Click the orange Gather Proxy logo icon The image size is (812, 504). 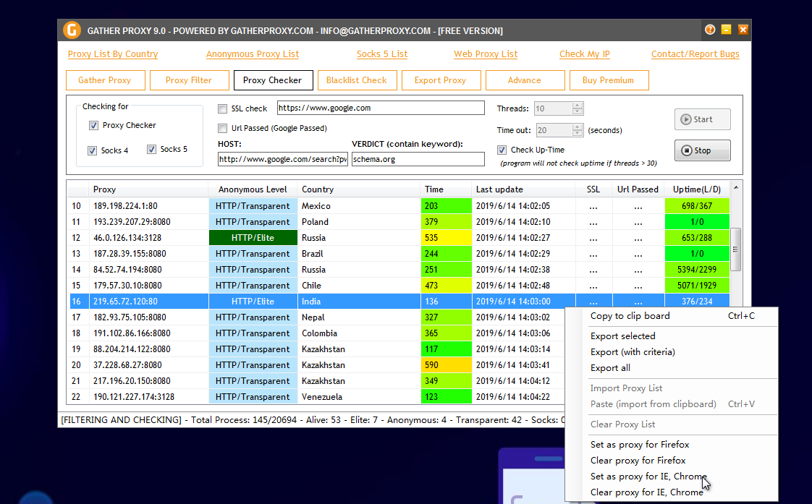point(72,30)
